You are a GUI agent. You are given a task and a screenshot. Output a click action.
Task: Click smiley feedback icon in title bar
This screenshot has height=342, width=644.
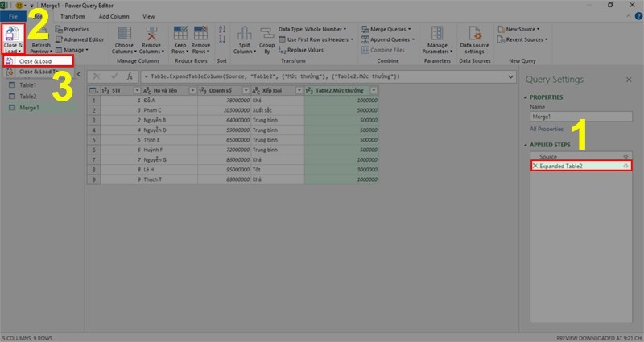click(x=19, y=6)
